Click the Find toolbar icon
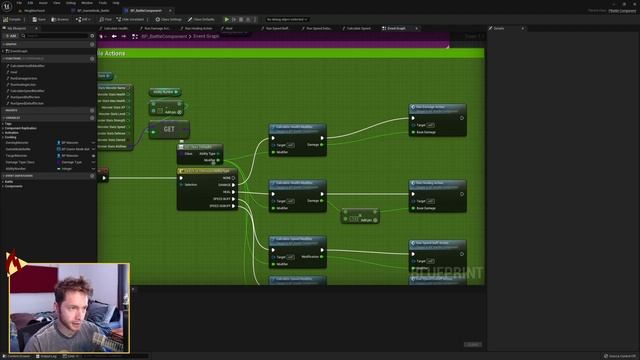This screenshot has width=640, height=360. point(105,19)
